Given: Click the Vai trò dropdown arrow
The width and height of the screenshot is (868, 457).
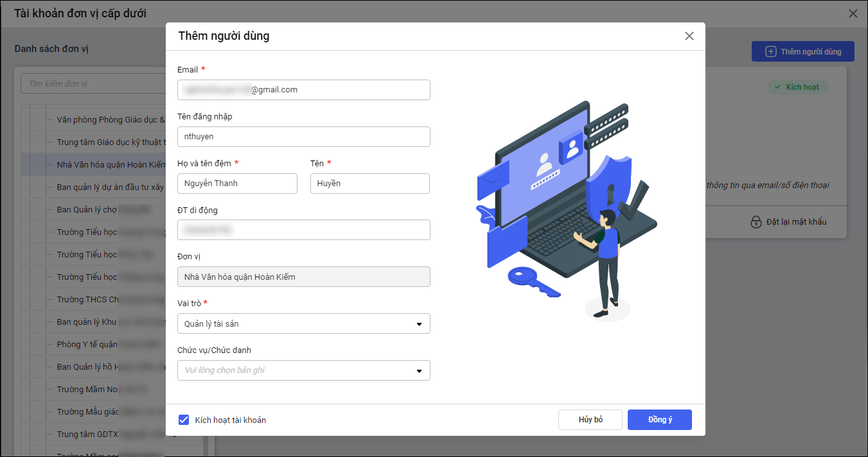Looking at the screenshot, I should (x=420, y=324).
